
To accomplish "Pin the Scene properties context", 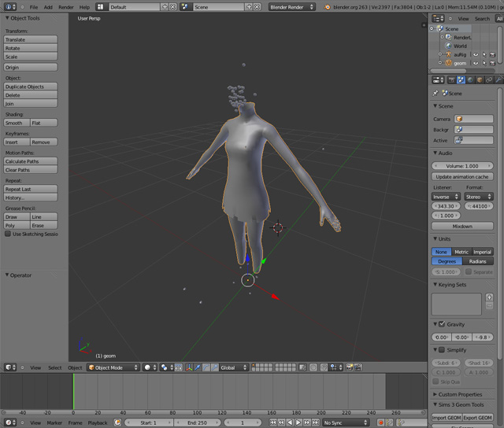I will pyautogui.click(x=435, y=94).
